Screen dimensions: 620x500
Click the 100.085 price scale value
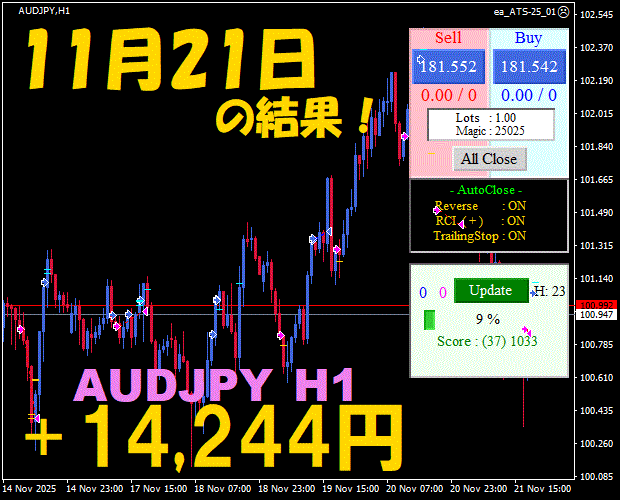pyautogui.click(x=596, y=477)
